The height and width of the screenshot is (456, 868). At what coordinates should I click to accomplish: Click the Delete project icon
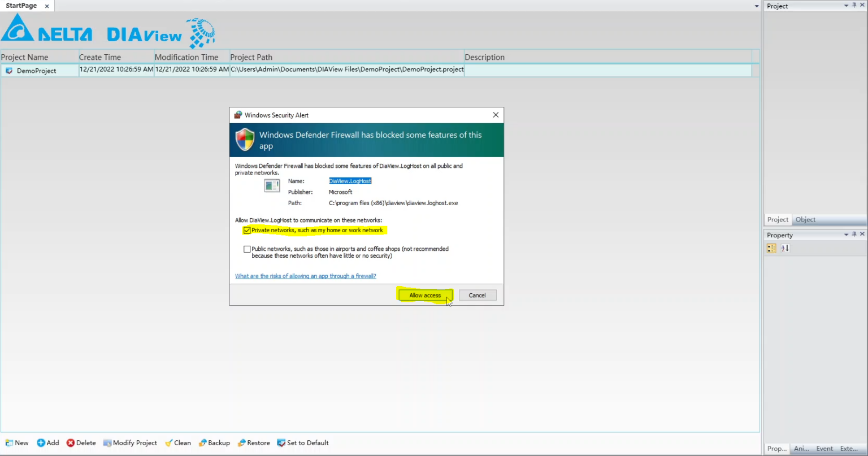[x=71, y=443]
